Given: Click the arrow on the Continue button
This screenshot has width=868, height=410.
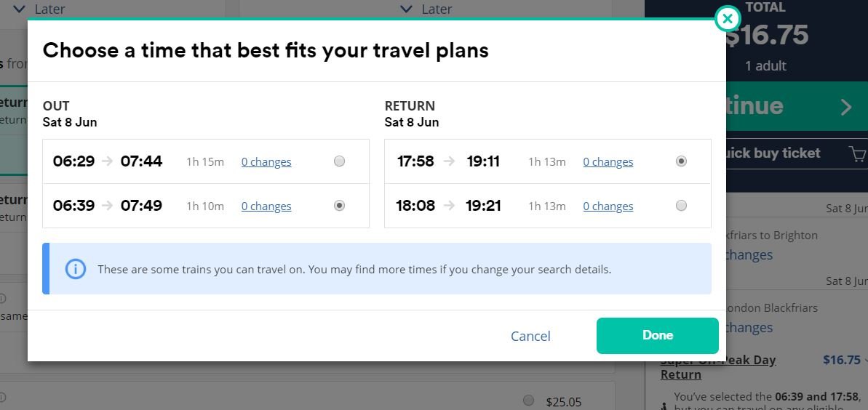Looking at the screenshot, I should pos(846,108).
